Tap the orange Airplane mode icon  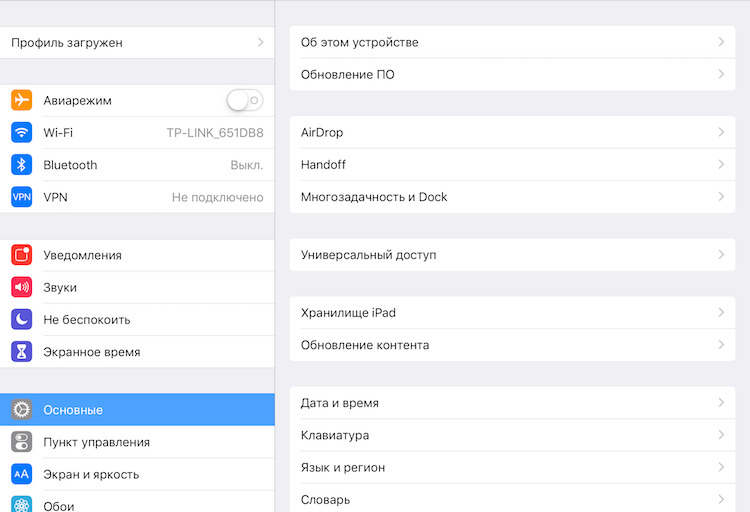pyautogui.click(x=22, y=100)
